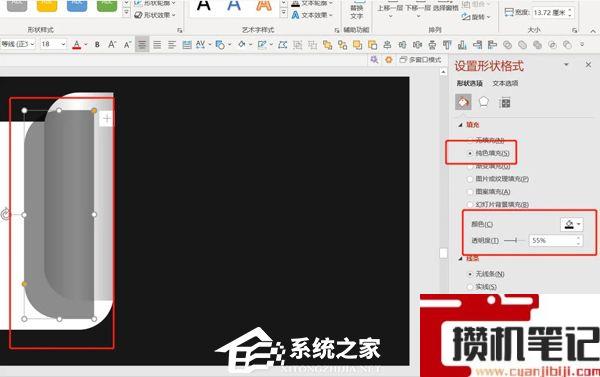Select justify text alignment
Image resolution: width=600 pixels, height=377 pixels.
tap(157, 45)
